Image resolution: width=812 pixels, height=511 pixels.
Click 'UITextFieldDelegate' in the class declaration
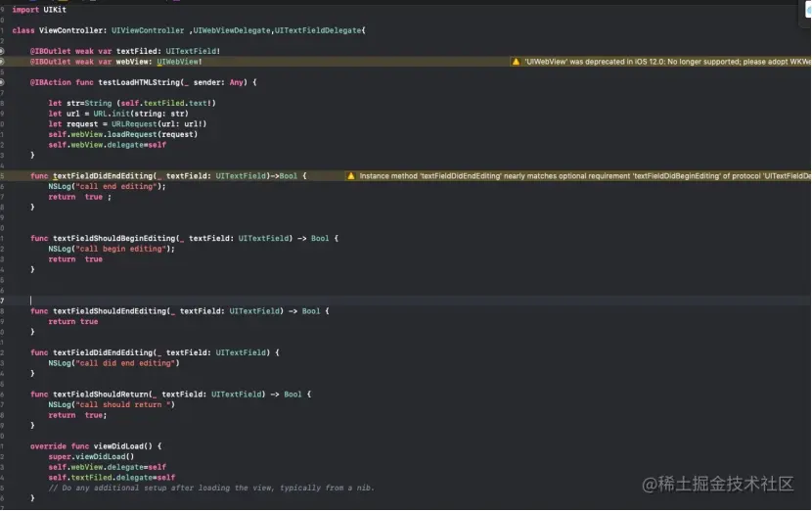[x=317, y=30]
